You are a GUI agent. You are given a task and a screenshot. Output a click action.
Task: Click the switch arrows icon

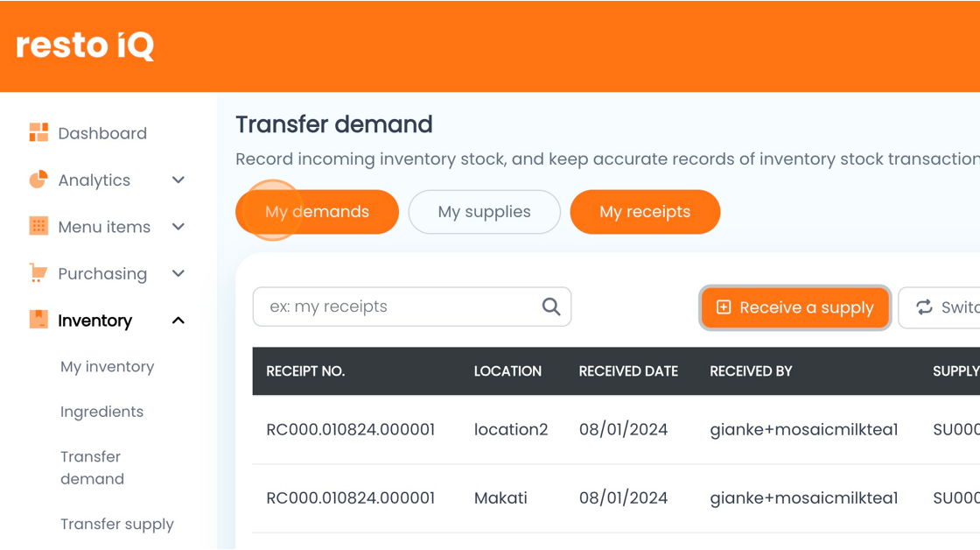[924, 307]
